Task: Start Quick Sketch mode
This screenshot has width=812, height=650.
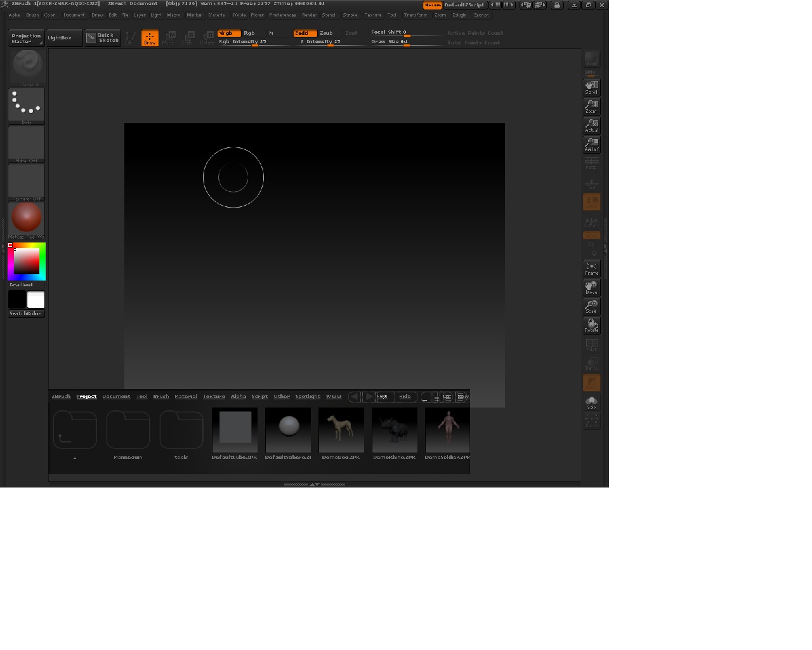Action: point(103,38)
